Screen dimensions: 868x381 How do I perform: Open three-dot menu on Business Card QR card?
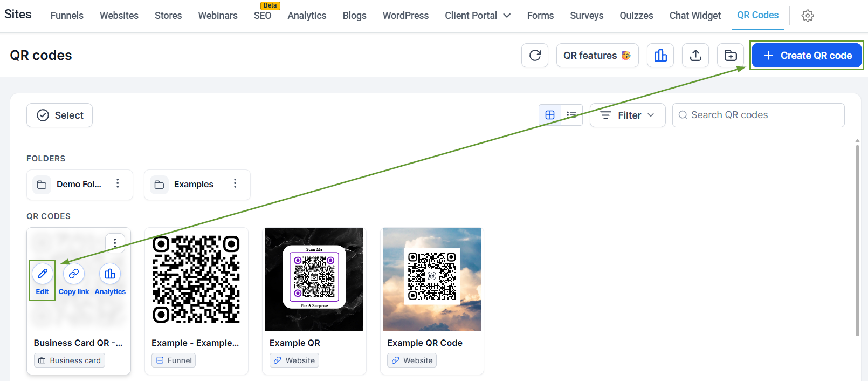(x=115, y=243)
